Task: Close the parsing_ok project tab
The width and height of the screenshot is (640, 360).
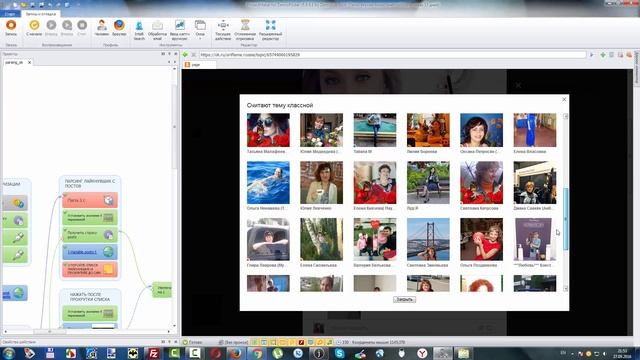Action: [x=29, y=62]
